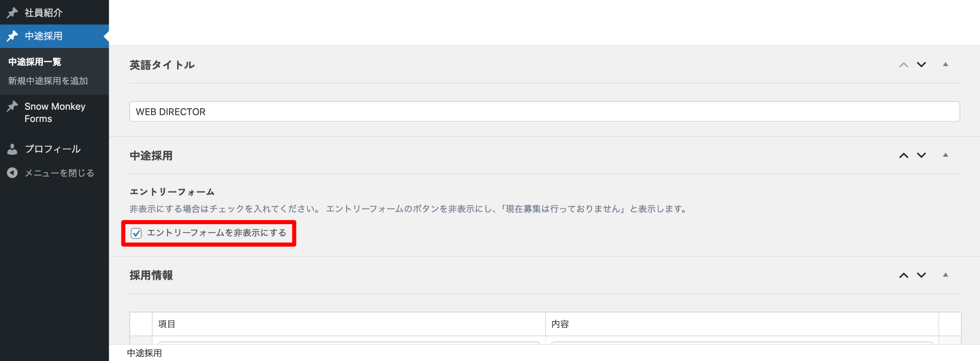Move 中途採用 panel up with arrow
The height and width of the screenshot is (361, 980).
903,155
